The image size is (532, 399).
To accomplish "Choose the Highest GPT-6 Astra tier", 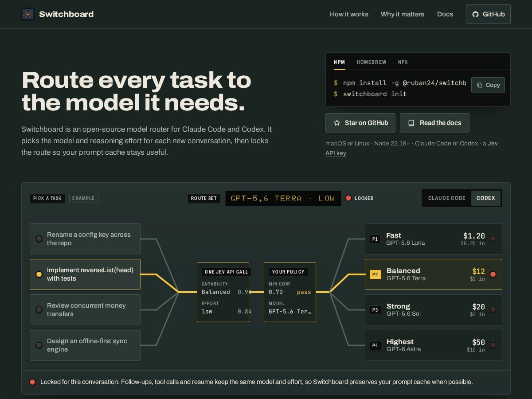I will tap(434, 345).
